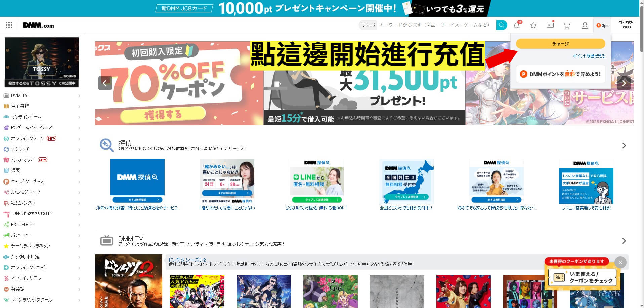Image resolution: width=644 pixels, height=308 pixels.
Task: Go to DMM.com home via logo
Action: pyautogui.click(x=38, y=25)
